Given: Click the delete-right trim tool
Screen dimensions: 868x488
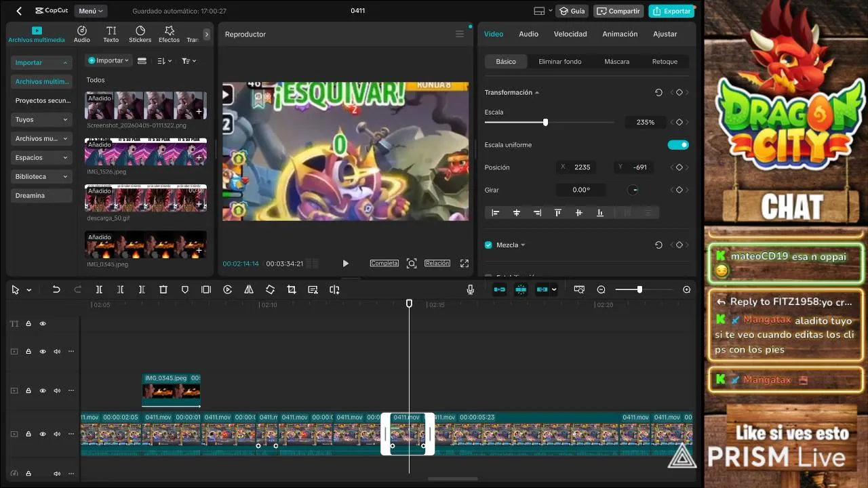Looking at the screenshot, I should (142, 289).
